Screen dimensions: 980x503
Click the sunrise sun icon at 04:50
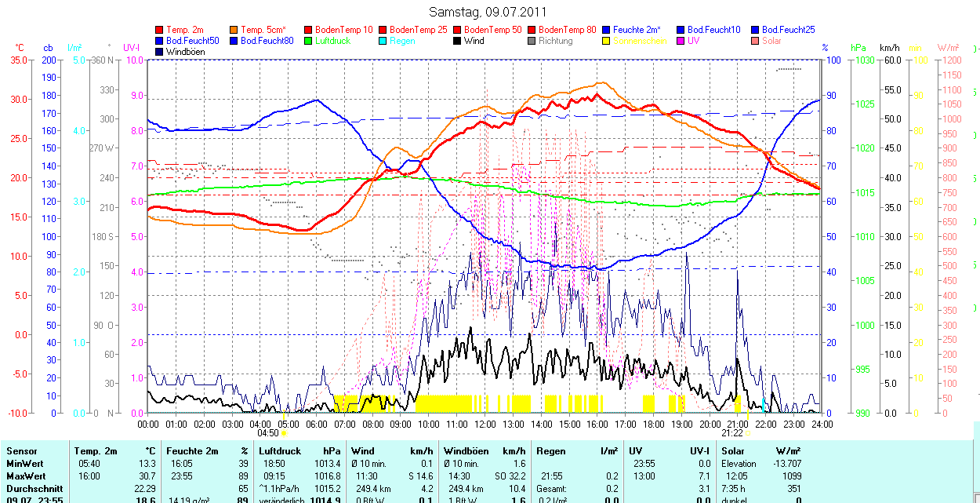tap(284, 432)
